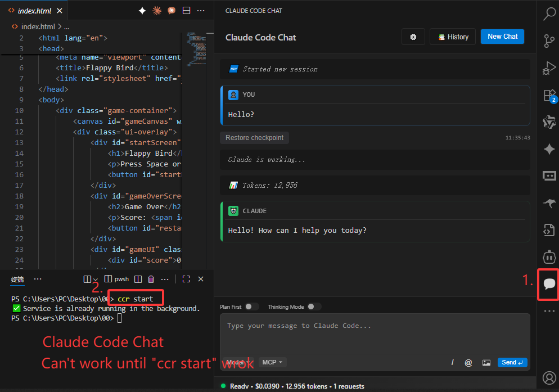Split the editor layout icon

(186, 11)
